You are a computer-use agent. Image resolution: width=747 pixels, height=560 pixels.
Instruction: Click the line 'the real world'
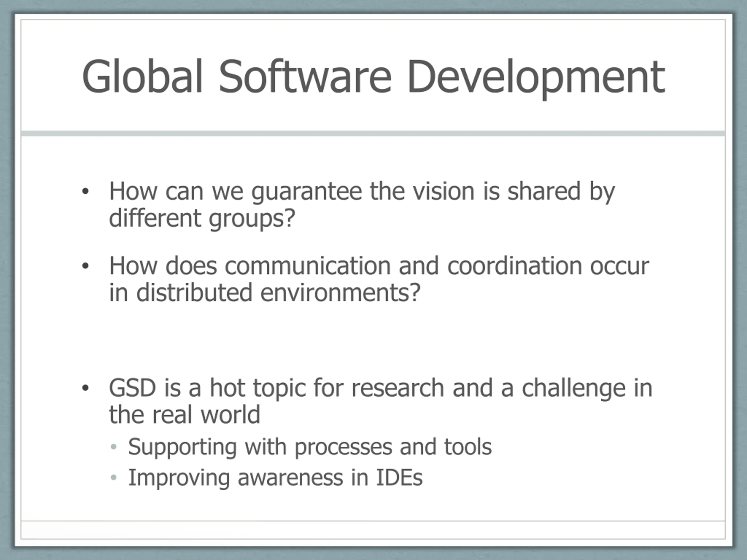184,414
